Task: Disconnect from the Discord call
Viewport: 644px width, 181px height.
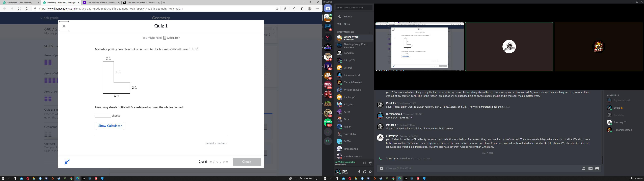Action: click(x=370, y=163)
